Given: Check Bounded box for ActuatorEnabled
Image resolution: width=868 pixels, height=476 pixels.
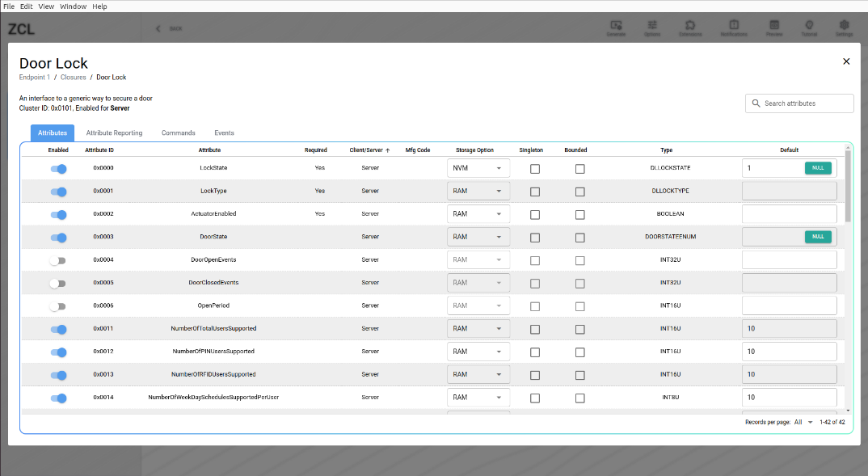Looking at the screenshot, I should 579,214.
